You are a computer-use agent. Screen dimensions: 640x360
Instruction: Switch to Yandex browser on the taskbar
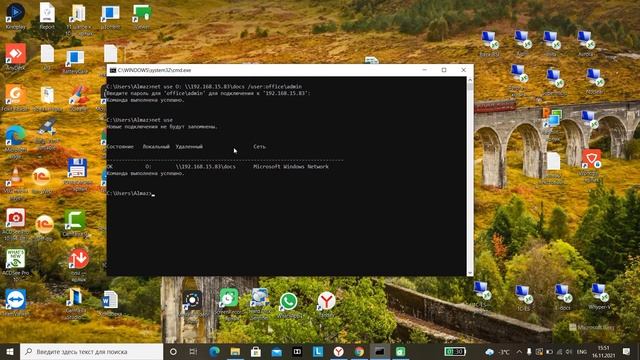coord(338,351)
